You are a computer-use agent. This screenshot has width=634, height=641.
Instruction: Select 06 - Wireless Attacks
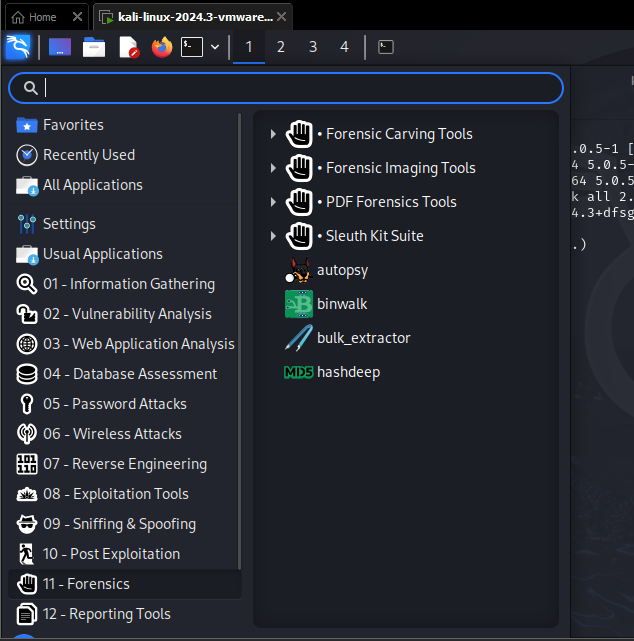tap(124, 434)
